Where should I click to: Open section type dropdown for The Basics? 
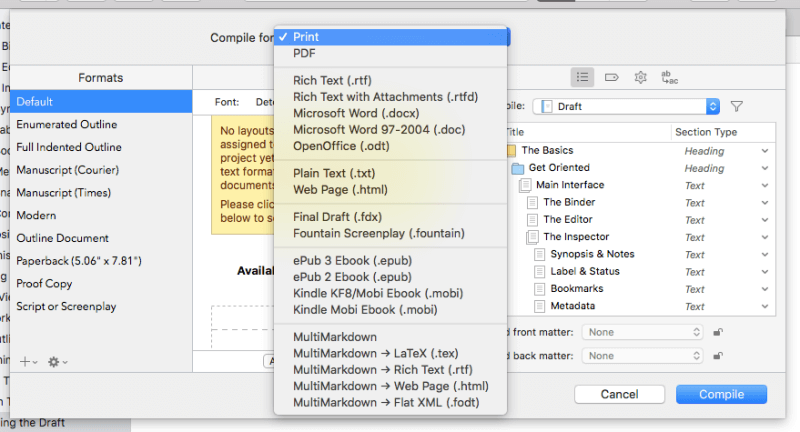764,151
